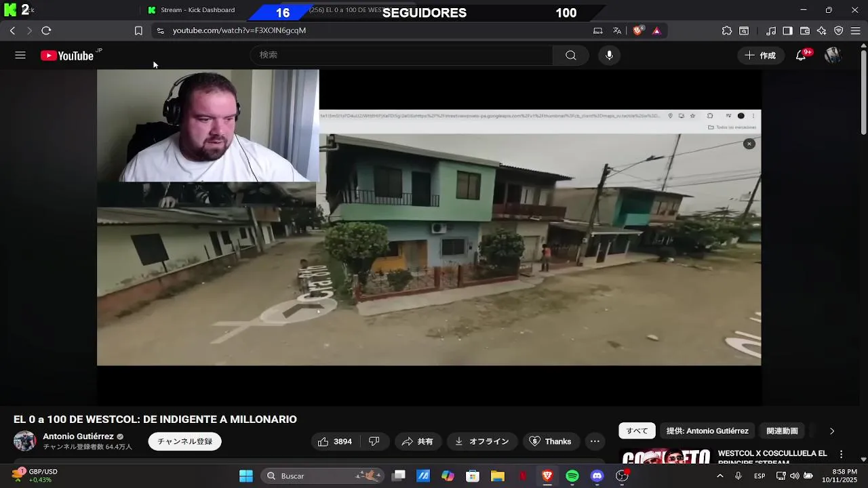Click the video title text
Screen dimensions: 868x488
click(155, 420)
